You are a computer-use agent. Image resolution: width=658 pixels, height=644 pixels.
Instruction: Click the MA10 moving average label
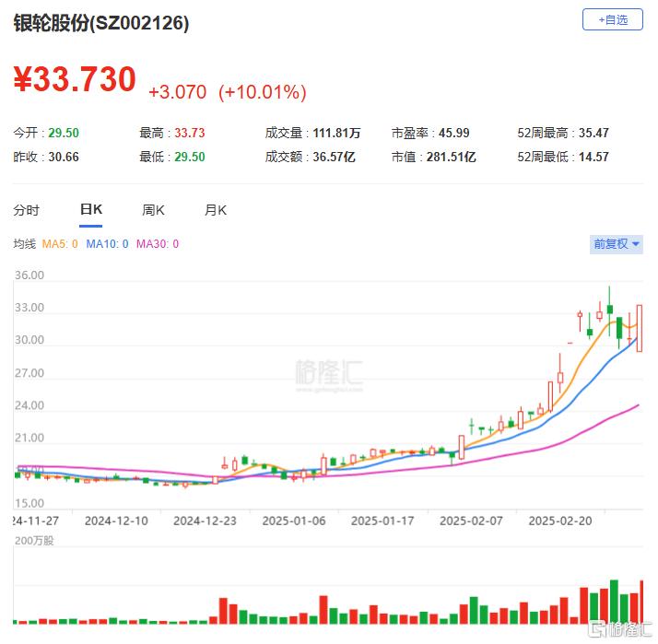pyautogui.click(x=107, y=244)
